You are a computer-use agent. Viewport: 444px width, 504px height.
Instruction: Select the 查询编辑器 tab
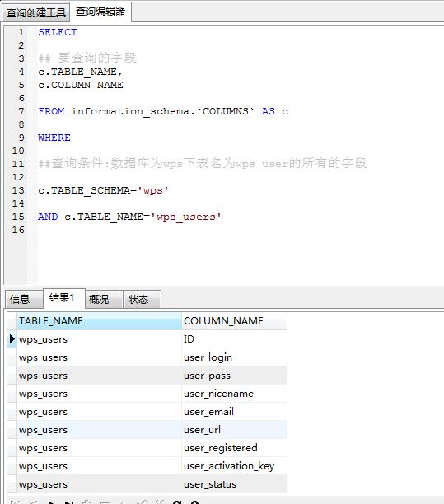tap(100, 12)
